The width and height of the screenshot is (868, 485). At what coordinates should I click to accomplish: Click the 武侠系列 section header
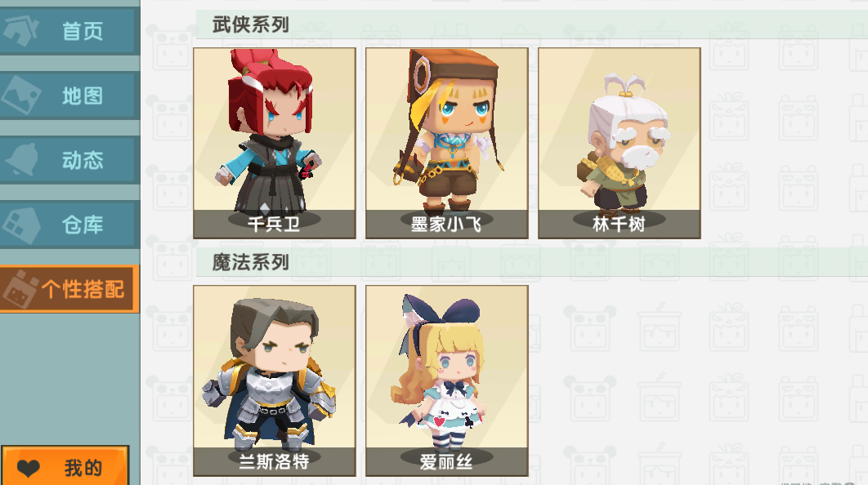tap(251, 24)
